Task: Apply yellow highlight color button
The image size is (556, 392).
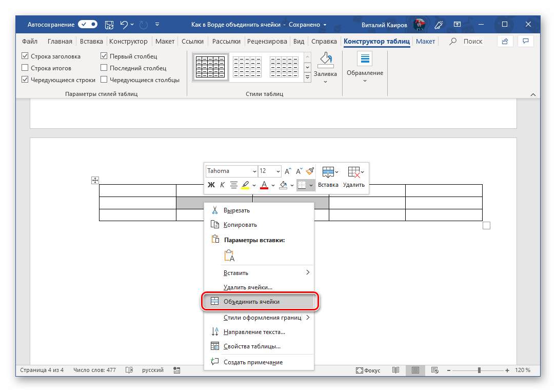Action: [x=245, y=185]
